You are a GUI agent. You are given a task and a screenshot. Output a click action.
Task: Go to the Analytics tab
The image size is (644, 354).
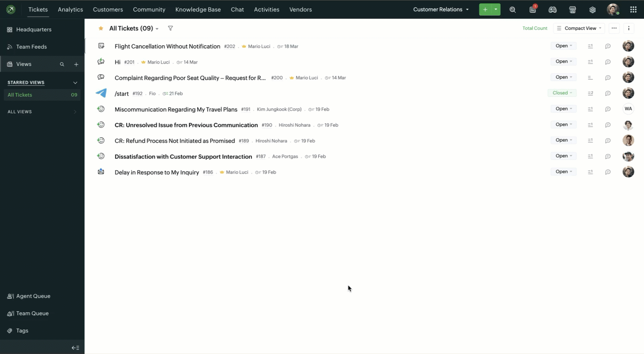[70, 9]
